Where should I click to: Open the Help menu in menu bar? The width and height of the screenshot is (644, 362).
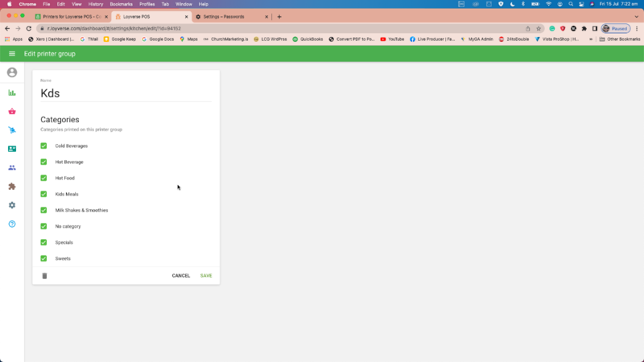(x=204, y=4)
